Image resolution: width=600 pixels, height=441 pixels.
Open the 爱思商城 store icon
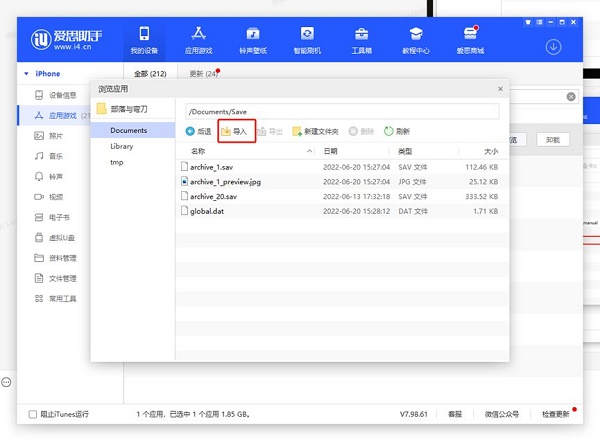[470, 40]
